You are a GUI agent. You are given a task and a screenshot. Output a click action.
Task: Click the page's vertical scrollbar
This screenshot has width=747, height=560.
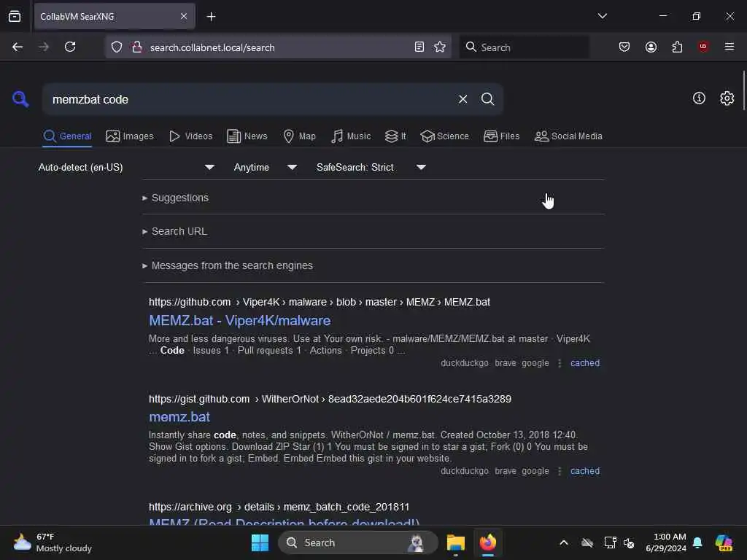click(743, 91)
